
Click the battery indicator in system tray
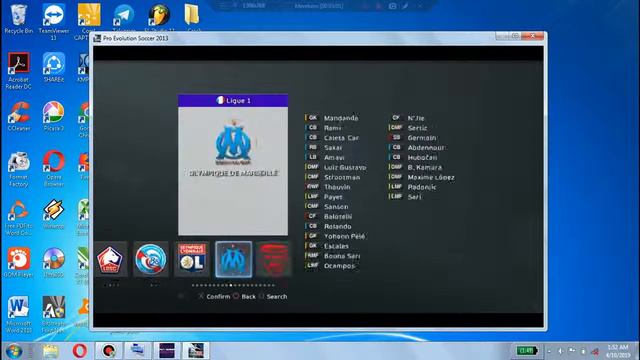coord(526,351)
